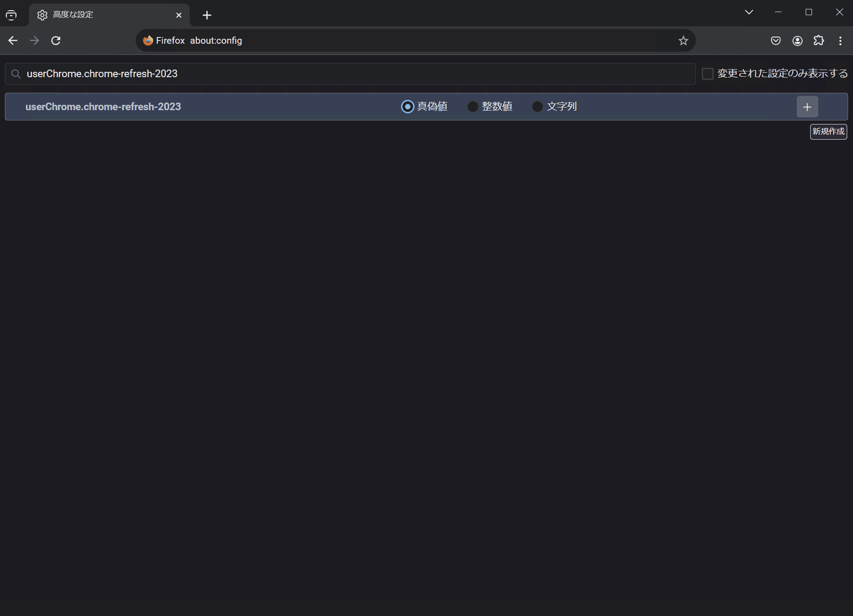Go back with the back arrow

(x=13, y=41)
